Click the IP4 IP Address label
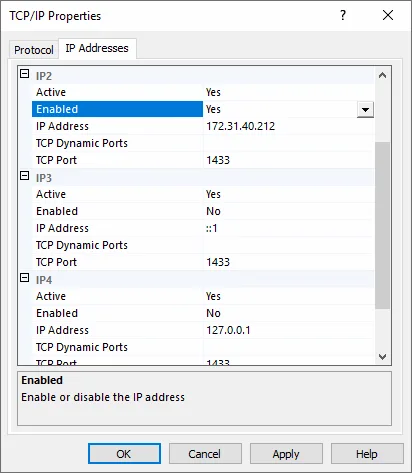Viewport: 412px width, 473px height. coord(62,330)
